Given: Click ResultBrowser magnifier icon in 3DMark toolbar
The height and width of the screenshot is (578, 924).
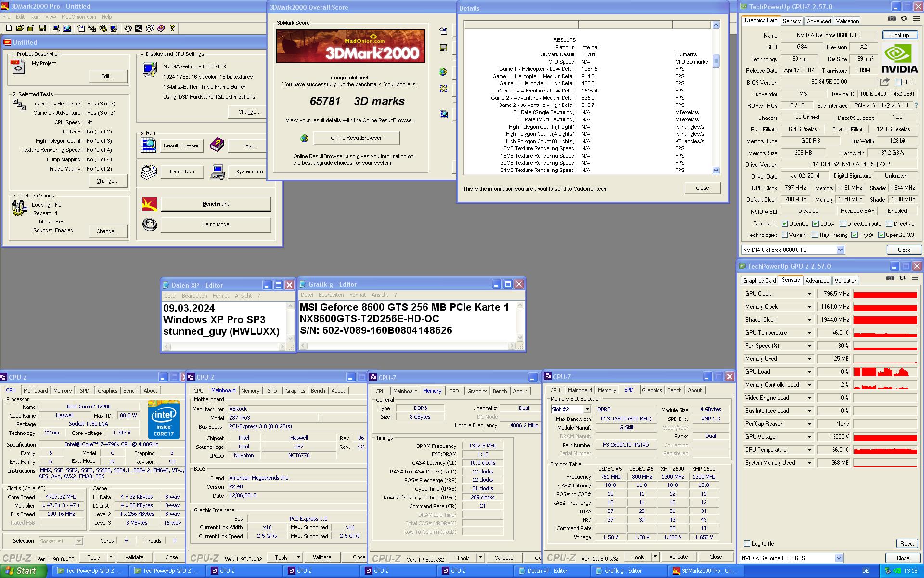Looking at the screenshot, I should (67, 28).
